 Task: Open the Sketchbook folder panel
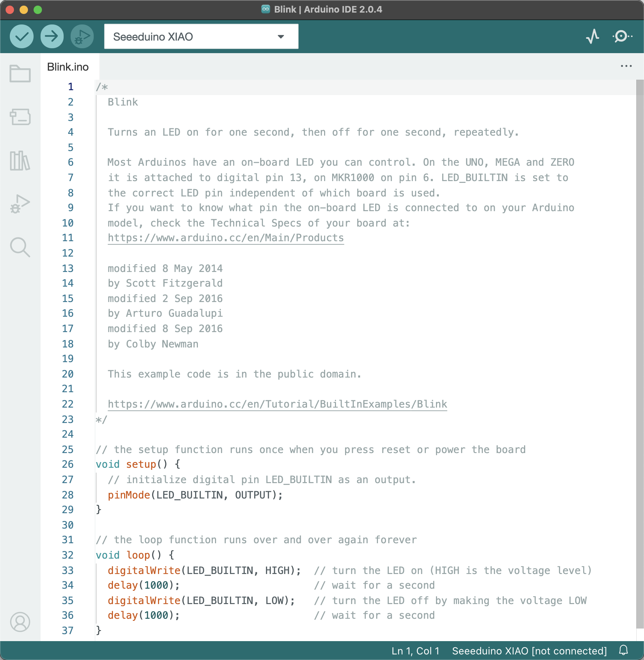[x=20, y=73]
